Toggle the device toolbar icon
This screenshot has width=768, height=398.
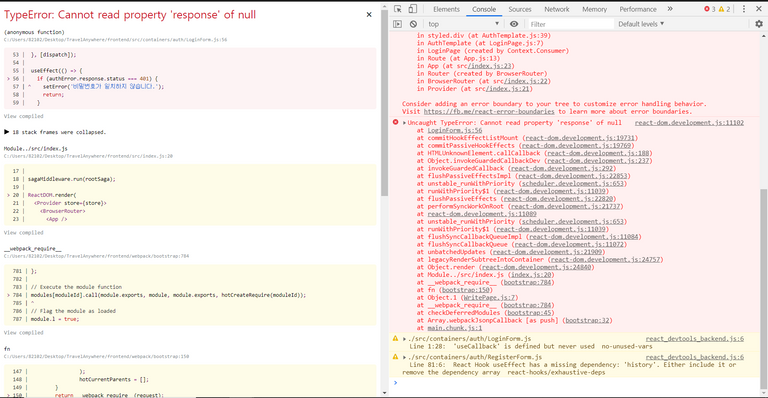tap(413, 9)
